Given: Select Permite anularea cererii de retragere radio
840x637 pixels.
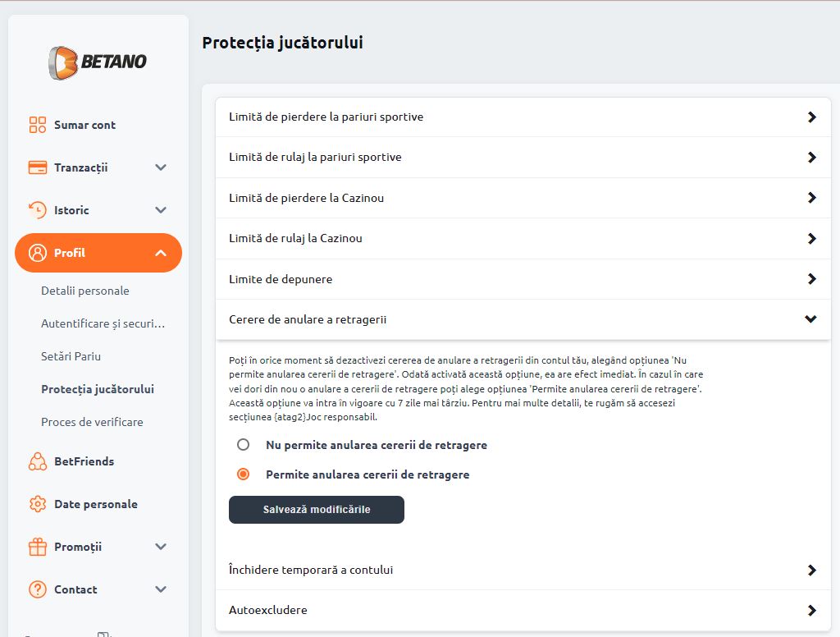Looking at the screenshot, I should point(243,474).
